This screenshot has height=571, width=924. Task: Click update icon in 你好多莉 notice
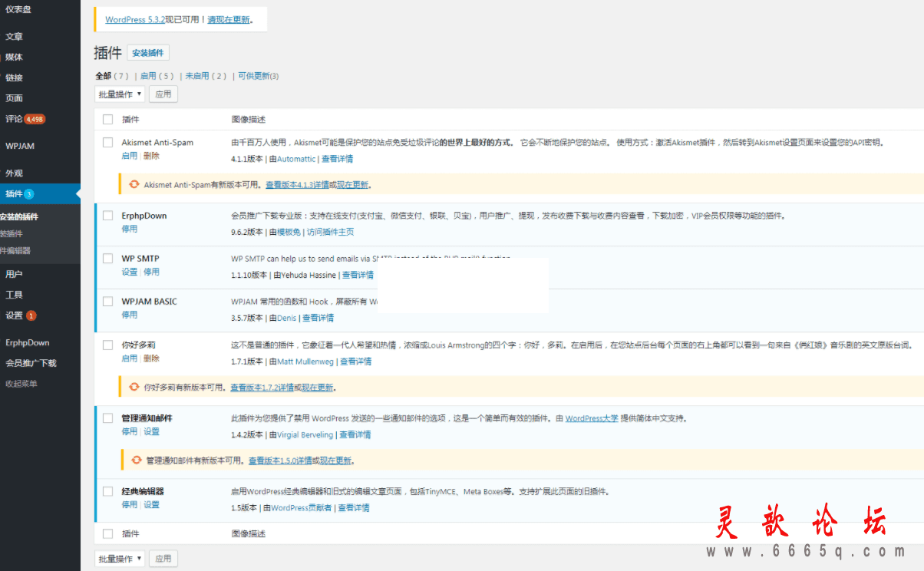134,387
